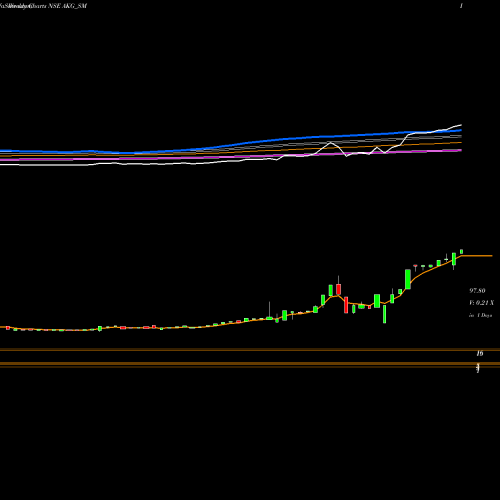Click the tall green breakout candle before the red doji
500x500 pixels.
[408, 279]
